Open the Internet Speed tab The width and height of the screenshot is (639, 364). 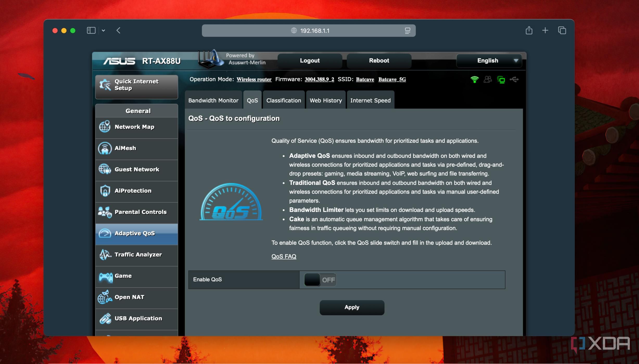tap(370, 100)
